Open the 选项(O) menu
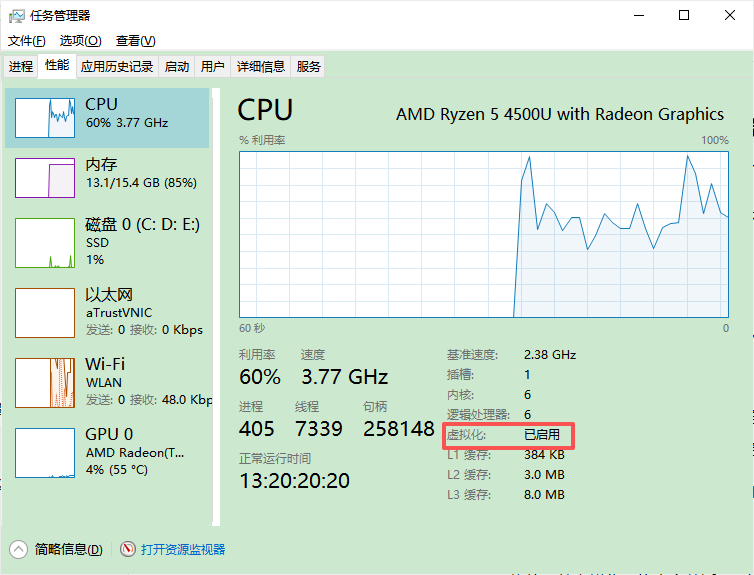 click(80, 41)
